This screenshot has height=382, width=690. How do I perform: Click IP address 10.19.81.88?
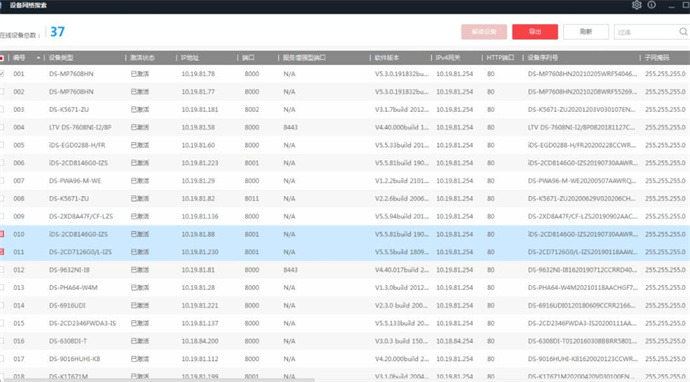click(198, 234)
